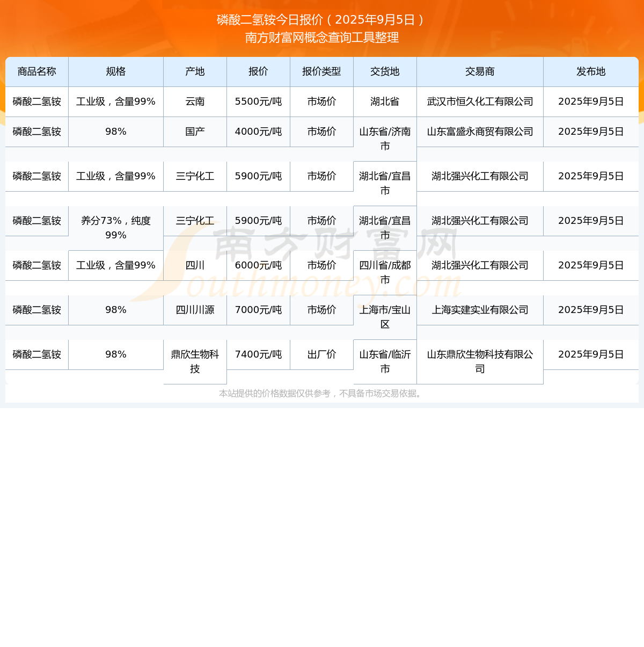Click the 发布地 column header
This screenshot has width=644, height=647.
click(x=591, y=71)
